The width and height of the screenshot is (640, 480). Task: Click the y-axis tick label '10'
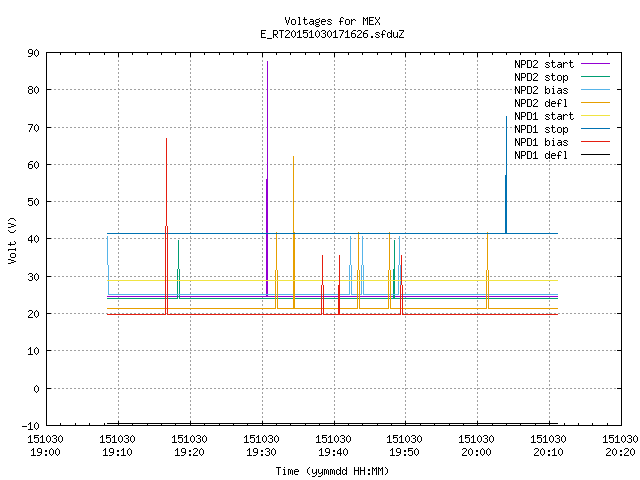[x=34, y=351]
